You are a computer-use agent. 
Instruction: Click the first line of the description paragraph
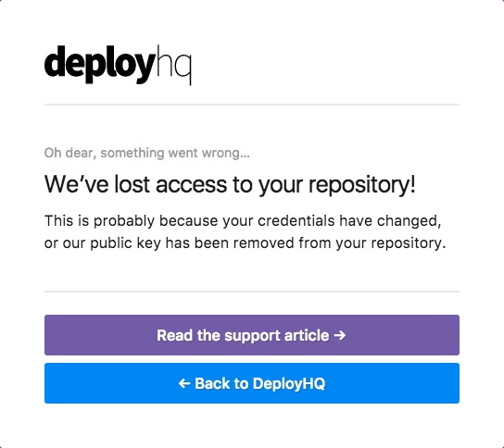tap(243, 221)
